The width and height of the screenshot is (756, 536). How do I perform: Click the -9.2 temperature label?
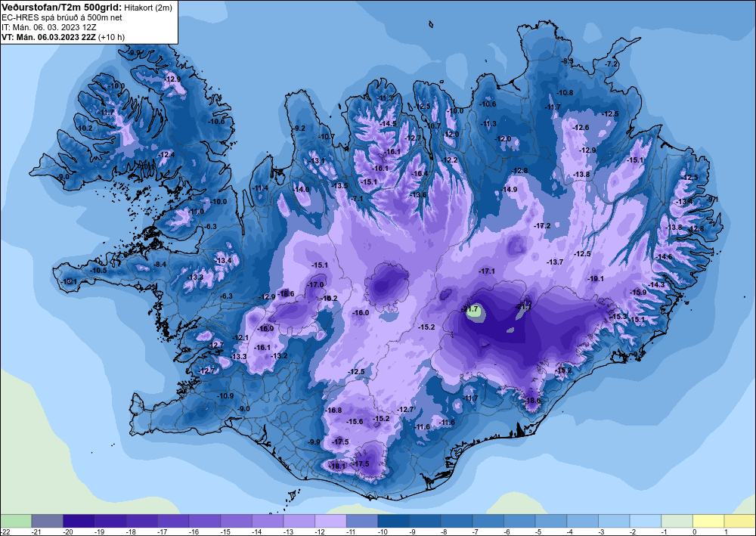[x=299, y=129]
